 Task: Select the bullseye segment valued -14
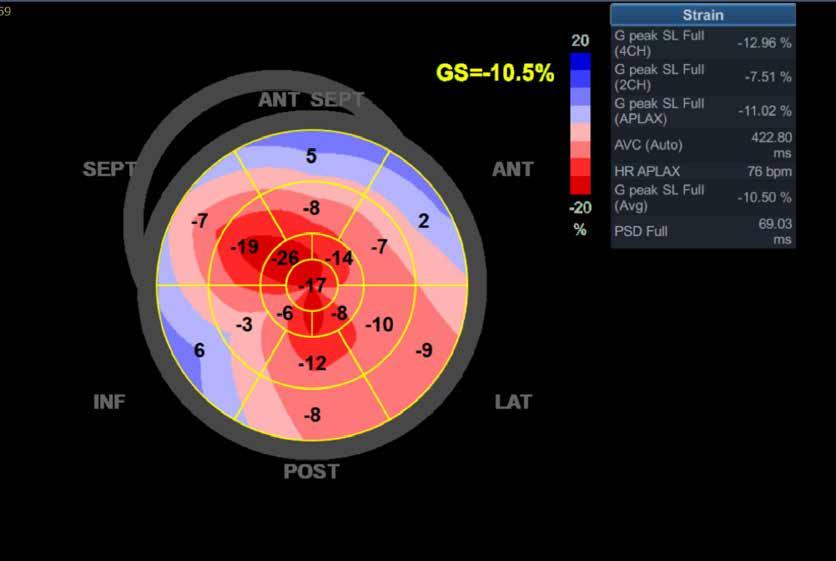(x=340, y=259)
